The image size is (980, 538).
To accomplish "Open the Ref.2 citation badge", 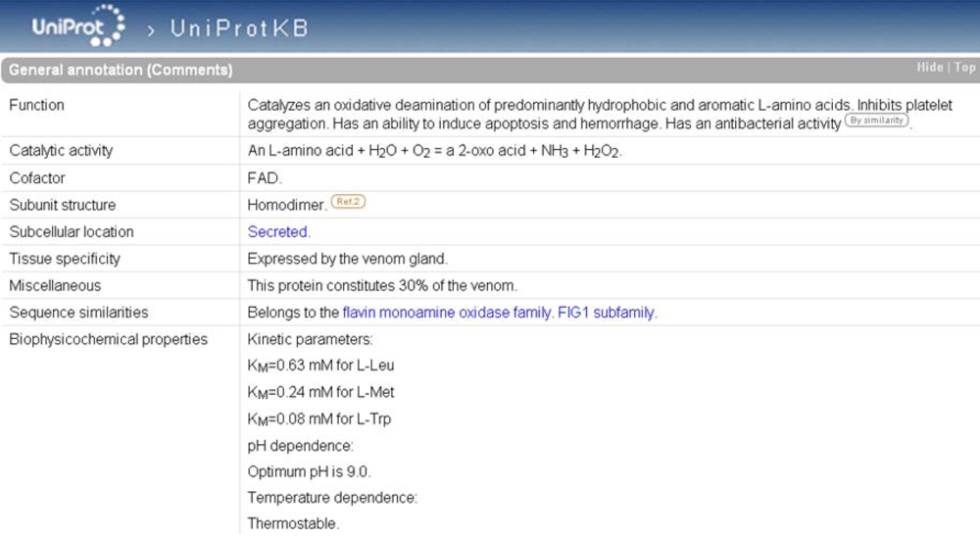I will click(x=348, y=201).
